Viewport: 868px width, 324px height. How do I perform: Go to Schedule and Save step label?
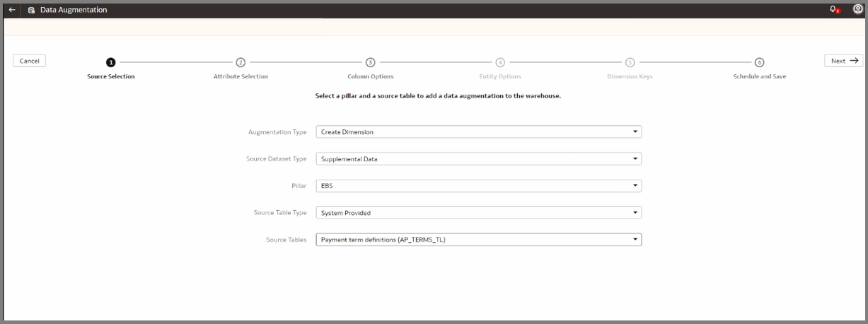(759, 76)
